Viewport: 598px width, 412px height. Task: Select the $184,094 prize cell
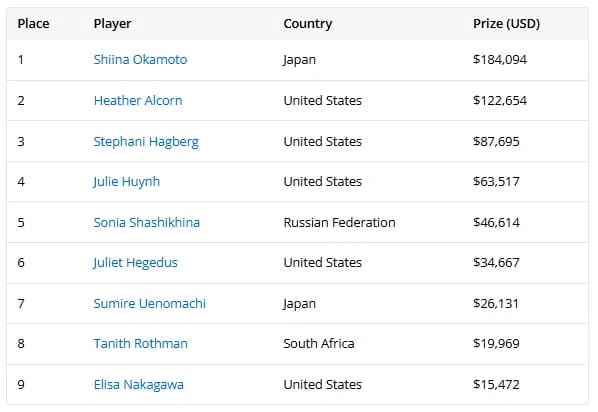pos(500,60)
